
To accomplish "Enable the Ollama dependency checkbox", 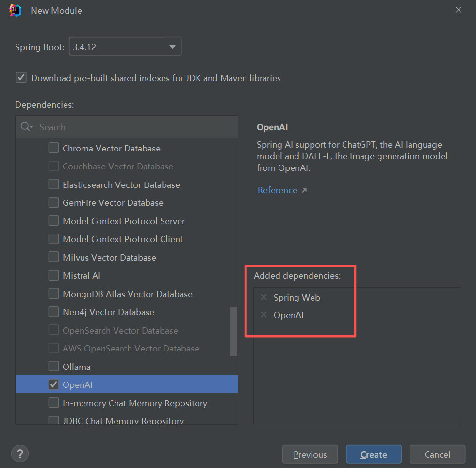I will click(54, 367).
